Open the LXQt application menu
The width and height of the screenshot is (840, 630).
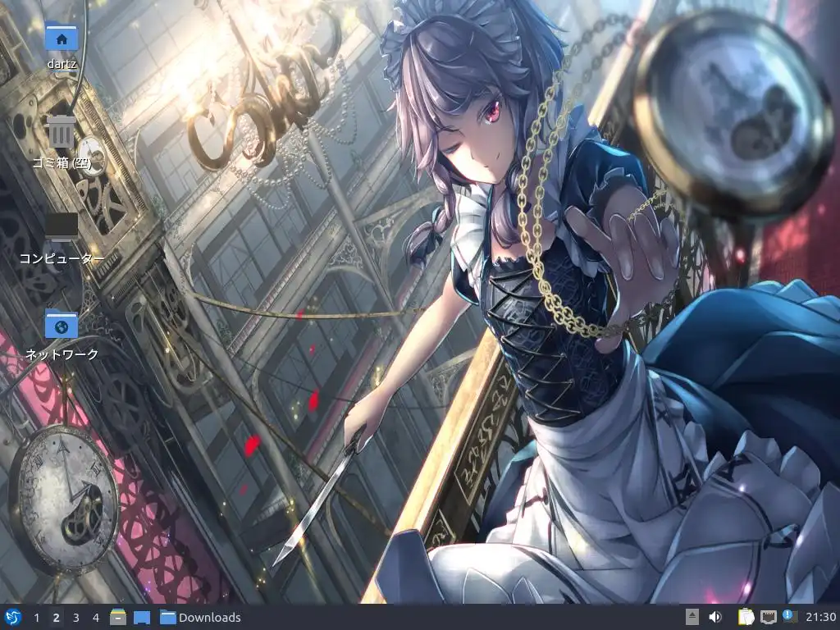(x=13, y=617)
